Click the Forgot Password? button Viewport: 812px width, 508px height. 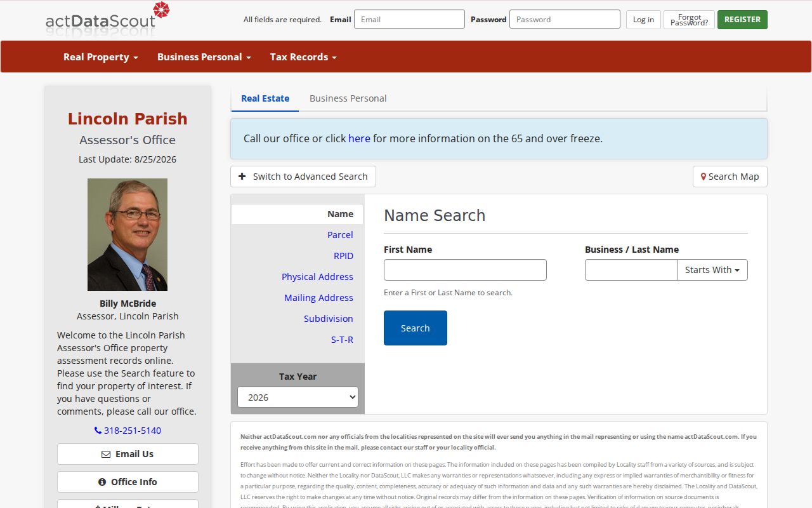(689, 20)
